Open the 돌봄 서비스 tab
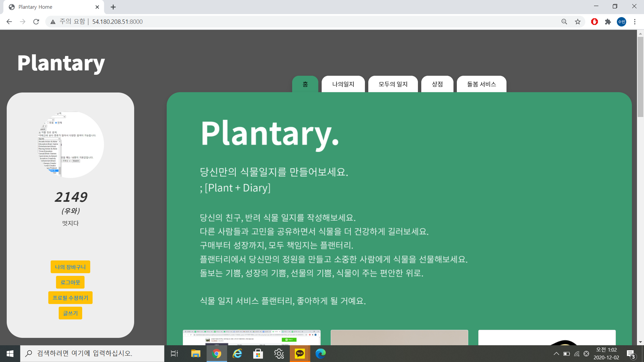Image resolution: width=644 pixels, height=362 pixels. 481,84
